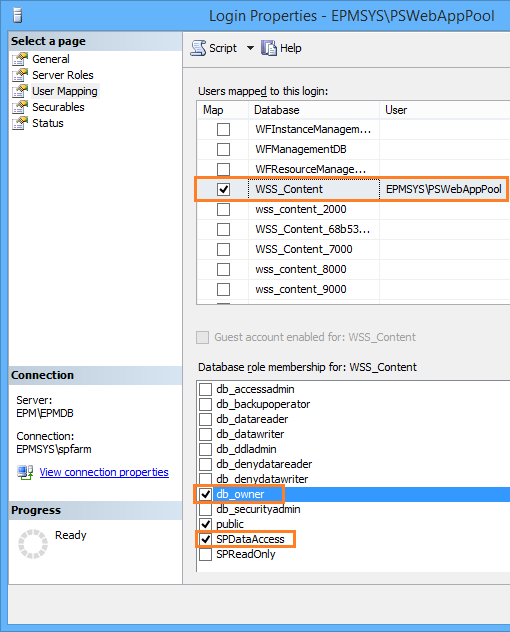
Task: Click the connection properties icon
Action: coord(25,472)
